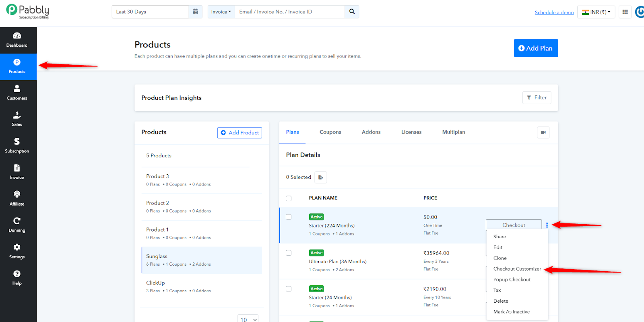Switch to the Plans tab
The height and width of the screenshot is (322, 644).
pyautogui.click(x=293, y=132)
